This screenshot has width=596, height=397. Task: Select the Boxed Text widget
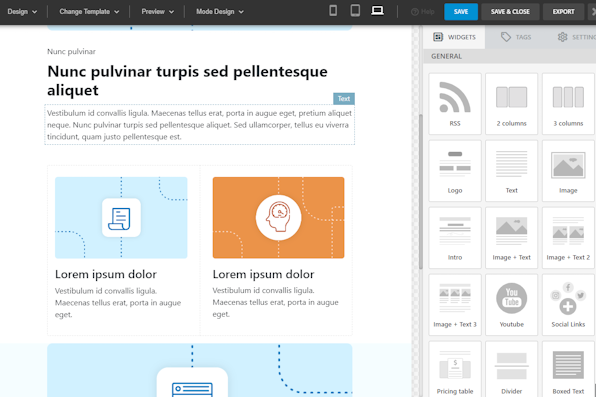pyautogui.click(x=568, y=369)
